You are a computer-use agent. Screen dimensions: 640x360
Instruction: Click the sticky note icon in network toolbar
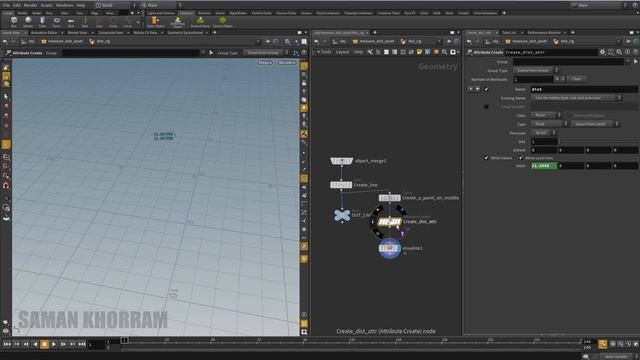[419, 52]
